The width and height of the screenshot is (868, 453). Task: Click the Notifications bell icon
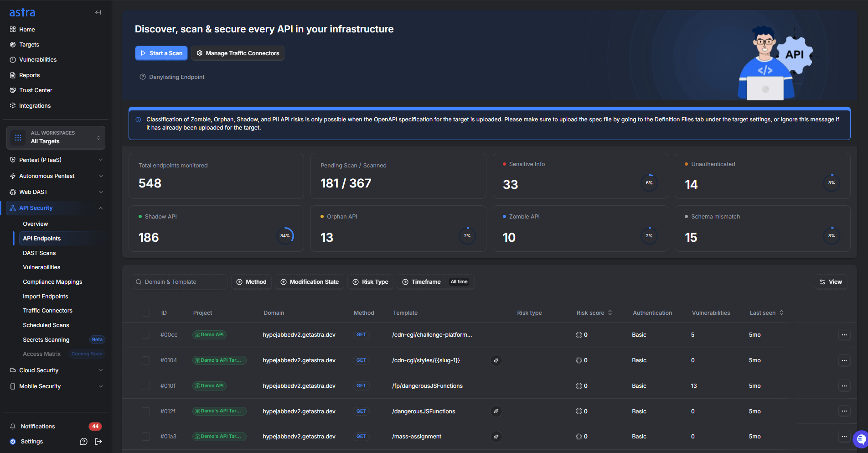coord(13,427)
